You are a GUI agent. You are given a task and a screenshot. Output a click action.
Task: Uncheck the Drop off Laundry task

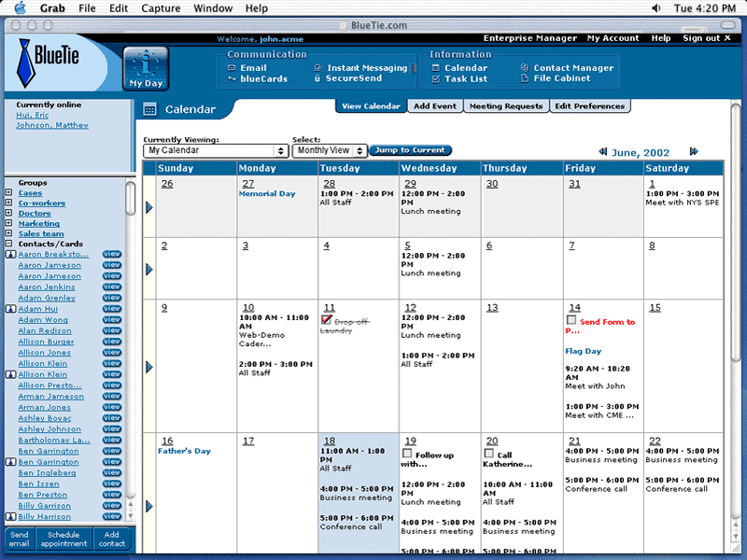click(326, 319)
